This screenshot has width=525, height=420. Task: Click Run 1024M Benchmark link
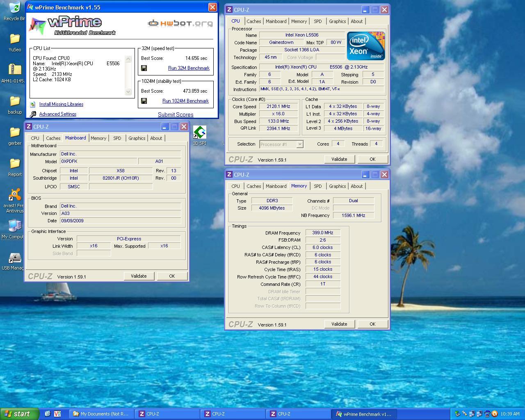[x=186, y=101]
